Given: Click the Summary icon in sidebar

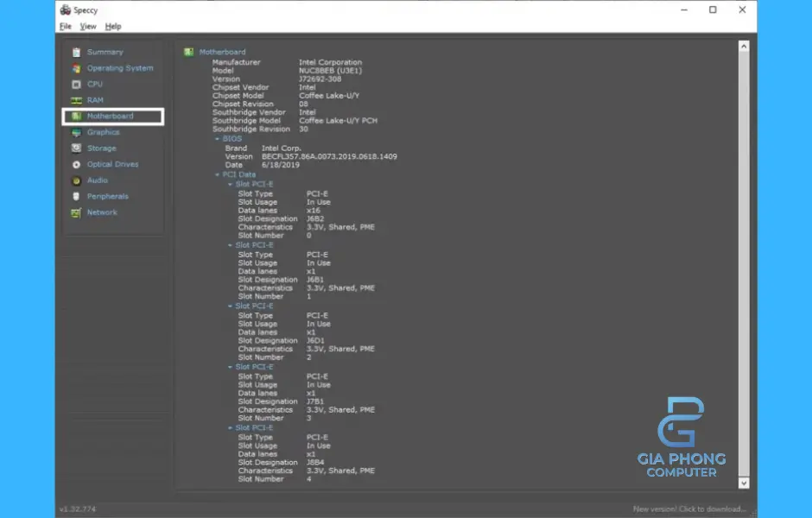Looking at the screenshot, I should tap(76, 53).
